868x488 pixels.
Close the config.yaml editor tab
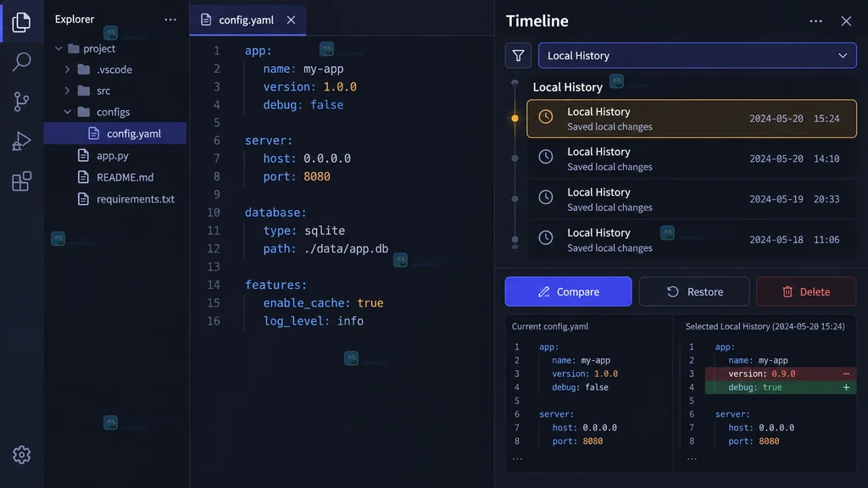pyautogui.click(x=292, y=20)
